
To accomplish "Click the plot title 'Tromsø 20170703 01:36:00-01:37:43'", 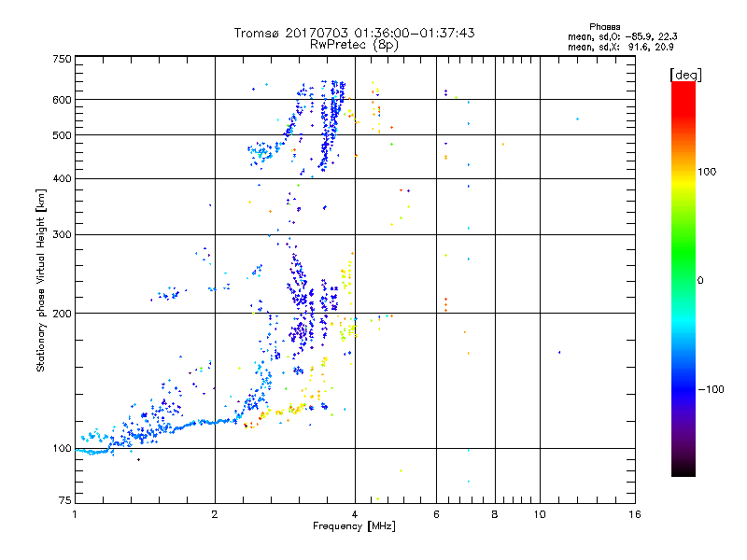I will point(354,33).
